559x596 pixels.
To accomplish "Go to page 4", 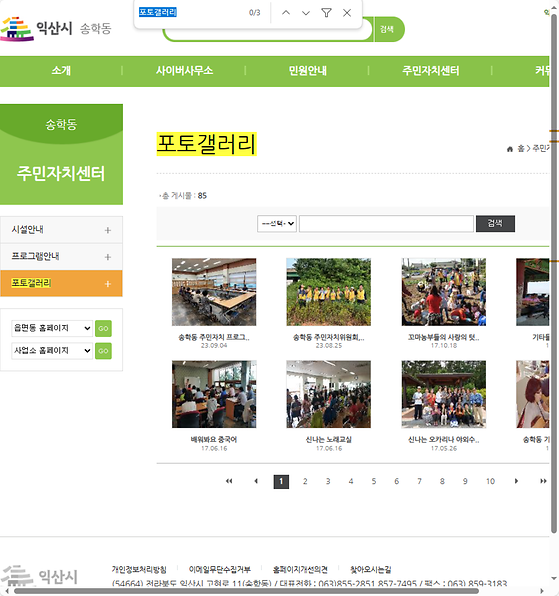I will [x=351, y=482].
